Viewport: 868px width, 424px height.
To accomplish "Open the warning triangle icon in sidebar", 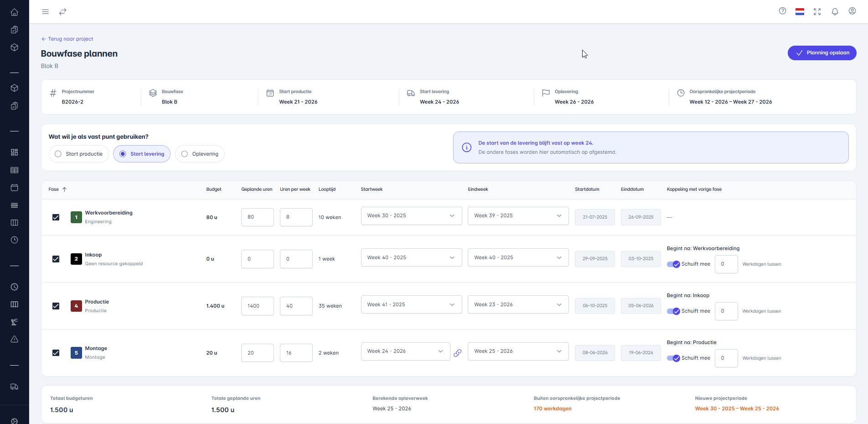I will point(15,339).
